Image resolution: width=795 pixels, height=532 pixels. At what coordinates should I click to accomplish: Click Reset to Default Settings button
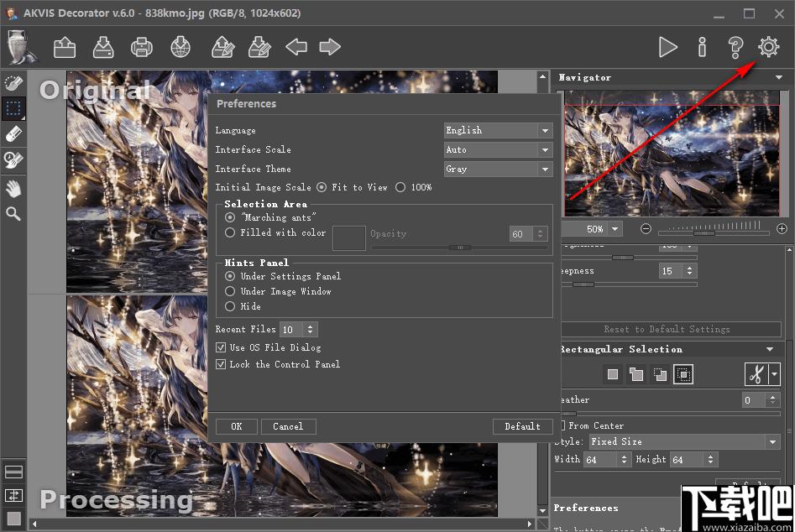pyautogui.click(x=667, y=329)
